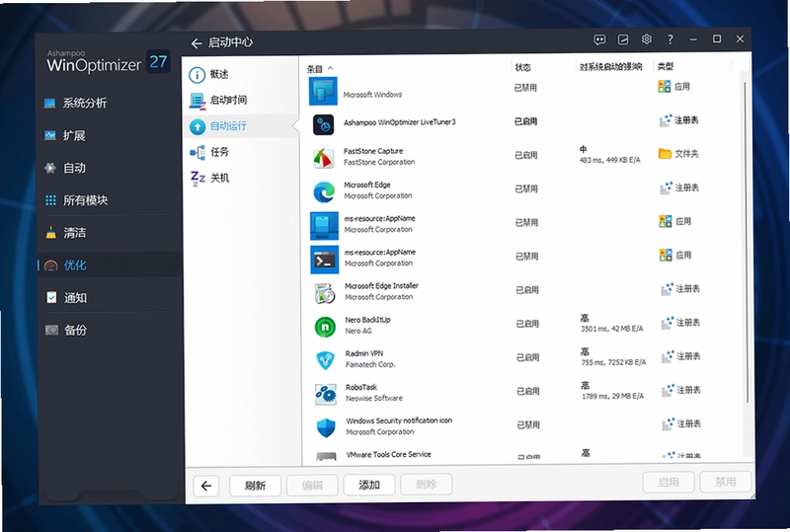Image resolution: width=790 pixels, height=532 pixels.
Task: Select Nero BackItUp icon
Action: (325, 327)
